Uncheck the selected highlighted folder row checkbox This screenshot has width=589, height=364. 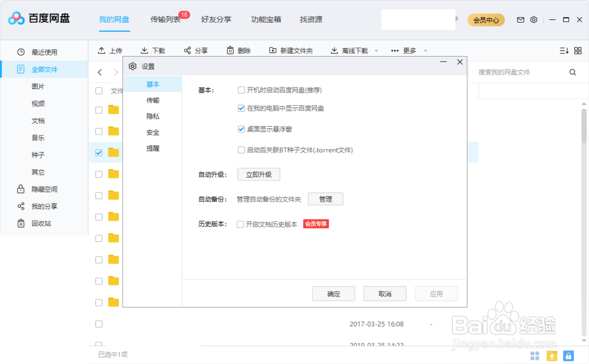click(x=99, y=153)
